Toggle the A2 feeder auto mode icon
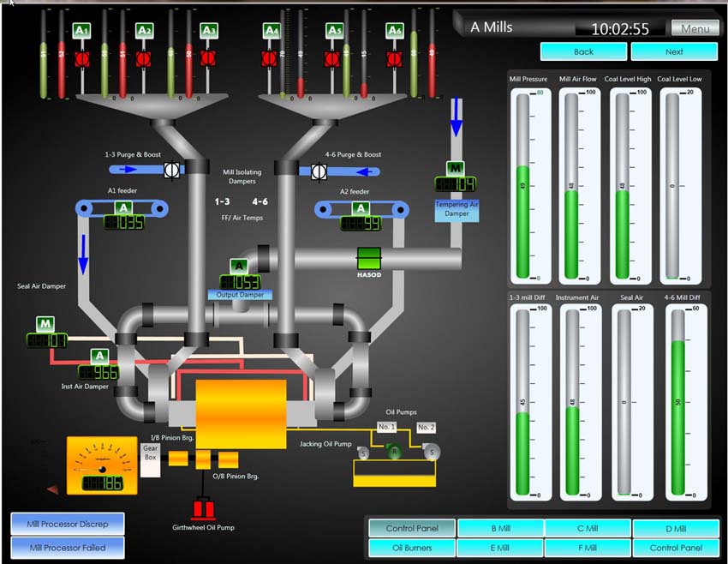Viewport: 728px width, 564px height. (361, 208)
